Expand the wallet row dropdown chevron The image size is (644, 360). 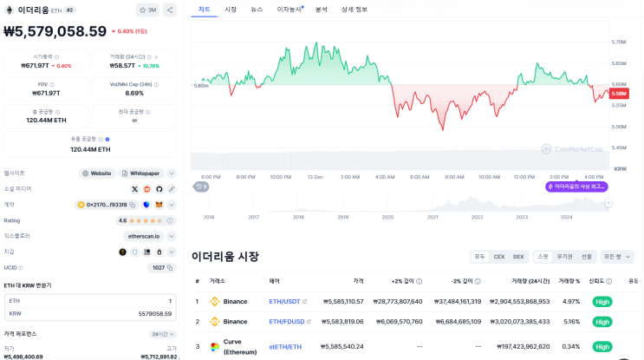[x=172, y=252]
